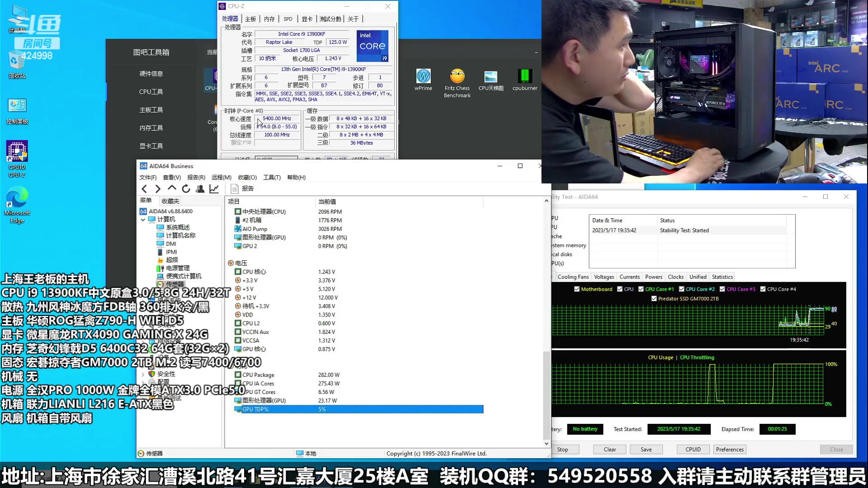
Task: Switch to the 测试分数 tab in CPU-Z
Action: (330, 19)
